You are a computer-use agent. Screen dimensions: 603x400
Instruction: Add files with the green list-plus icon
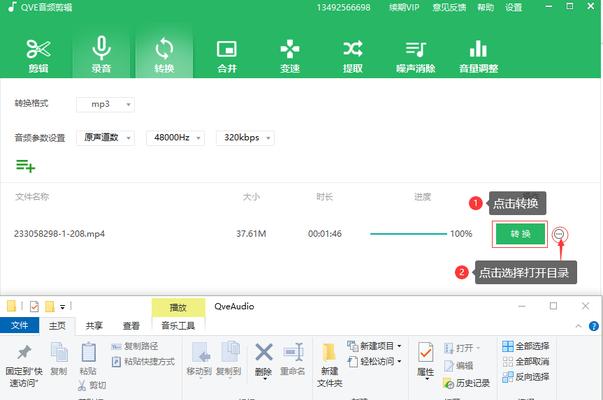pos(25,166)
